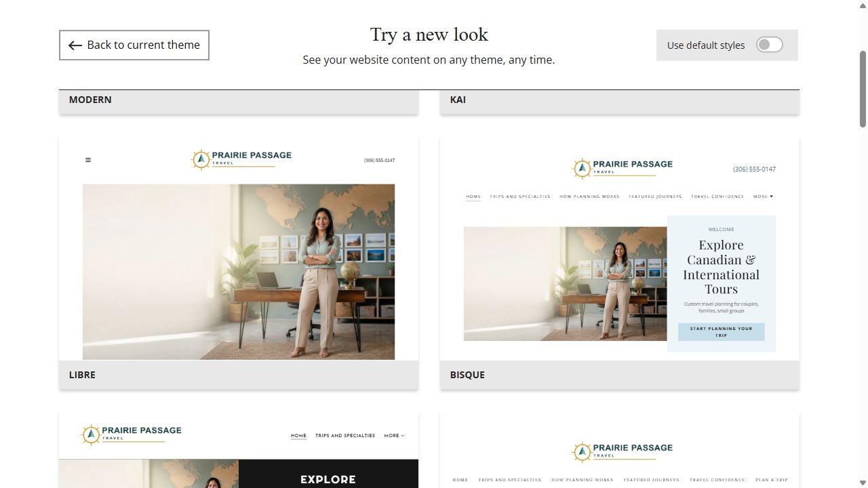Image resolution: width=868 pixels, height=488 pixels.
Task: Click "See your website content on any theme" text
Action: pos(429,60)
